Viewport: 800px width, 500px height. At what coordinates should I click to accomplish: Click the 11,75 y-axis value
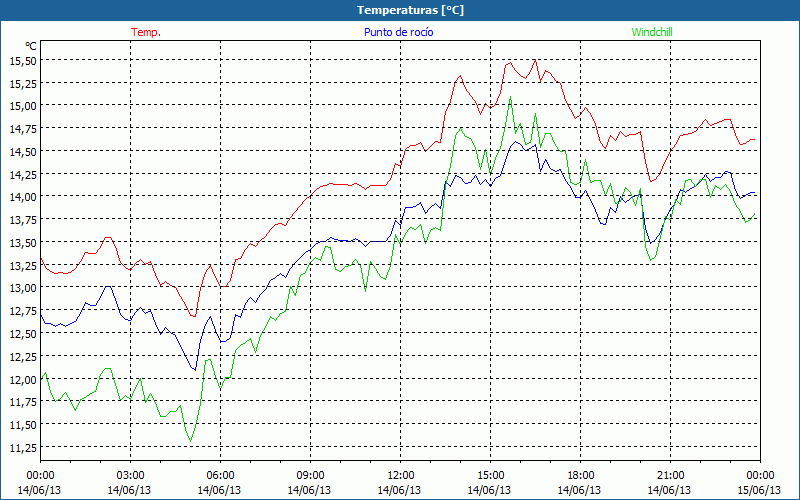[23, 402]
